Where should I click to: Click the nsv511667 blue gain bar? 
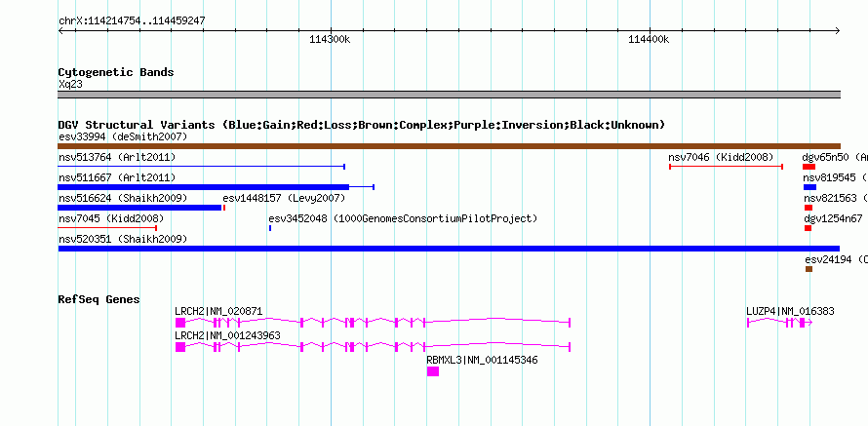pyautogui.click(x=204, y=187)
